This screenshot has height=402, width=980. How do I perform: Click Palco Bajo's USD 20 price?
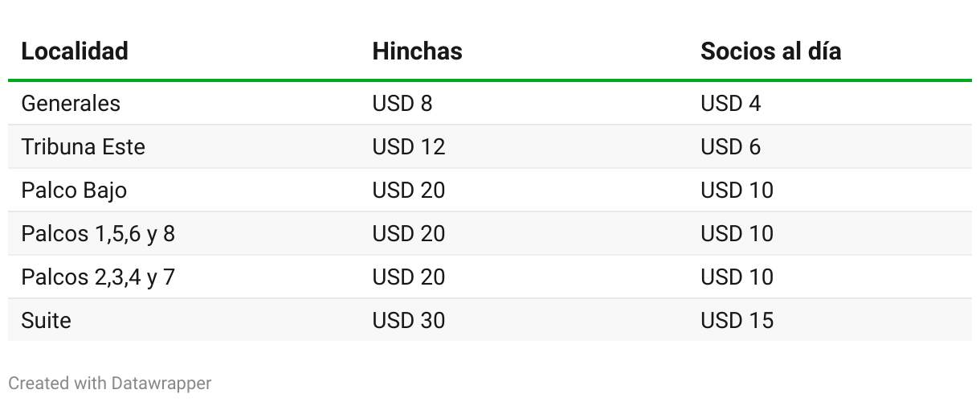coord(408,191)
